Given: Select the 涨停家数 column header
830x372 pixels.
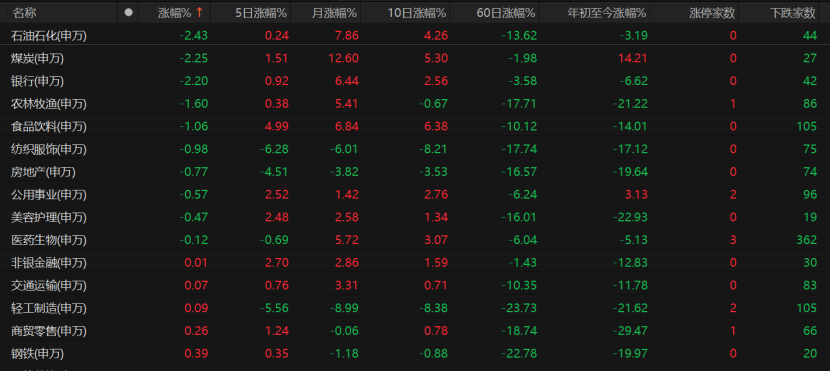Looking at the screenshot, I should click(x=712, y=13).
